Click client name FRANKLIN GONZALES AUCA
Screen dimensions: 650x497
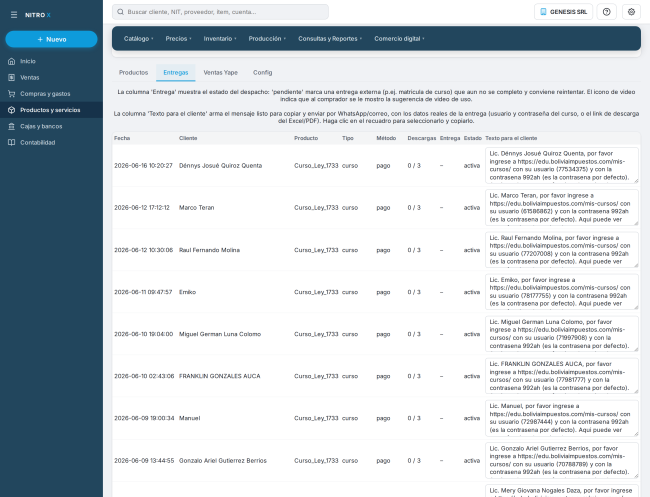coord(220,376)
